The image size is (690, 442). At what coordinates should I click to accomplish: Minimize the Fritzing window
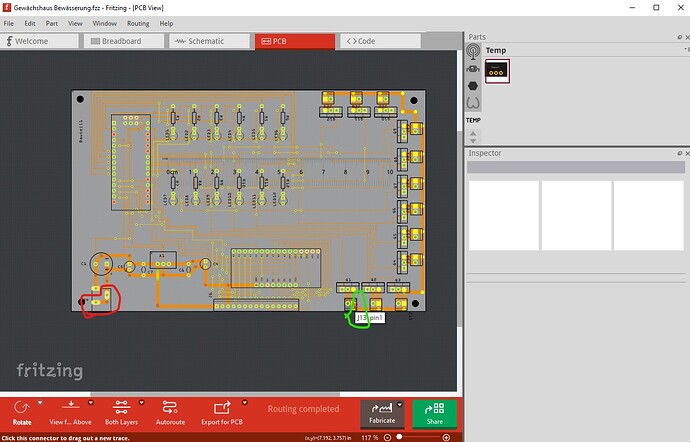pyautogui.click(x=632, y=7)
